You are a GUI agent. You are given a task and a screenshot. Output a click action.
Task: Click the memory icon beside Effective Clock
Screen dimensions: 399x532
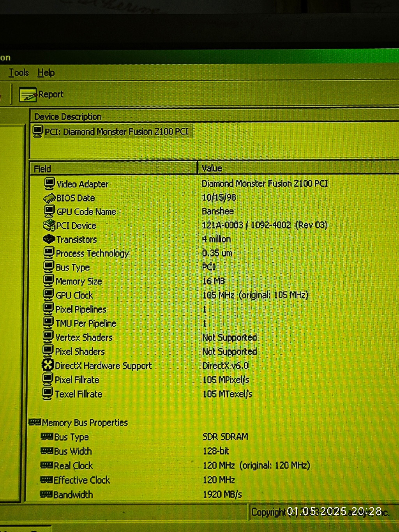[x=46, y=480]
